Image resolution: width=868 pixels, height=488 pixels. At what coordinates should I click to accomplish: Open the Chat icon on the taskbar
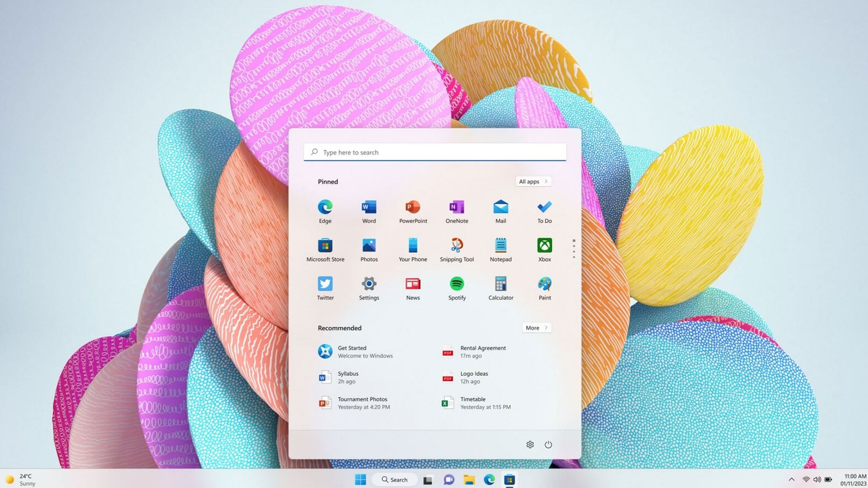pos(448,480)
